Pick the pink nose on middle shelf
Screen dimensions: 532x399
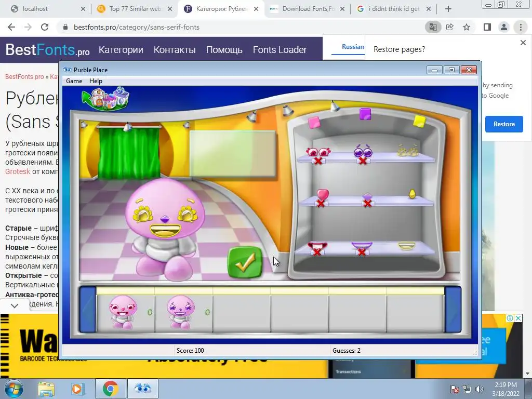pos(322,195)
